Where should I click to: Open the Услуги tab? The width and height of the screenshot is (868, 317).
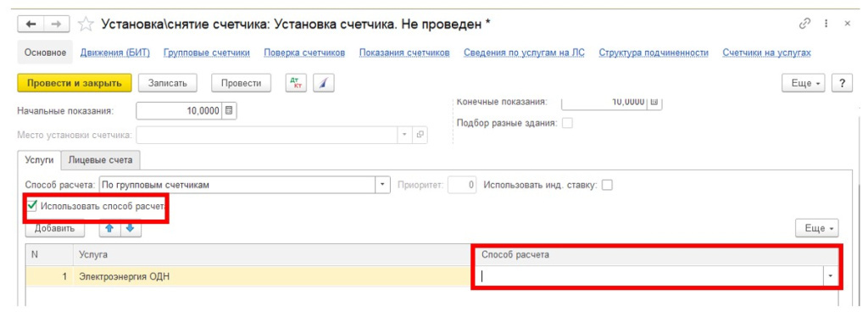39,160
